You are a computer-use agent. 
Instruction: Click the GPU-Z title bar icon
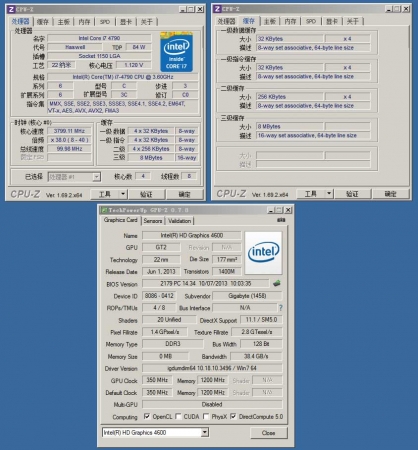[104, 210]
